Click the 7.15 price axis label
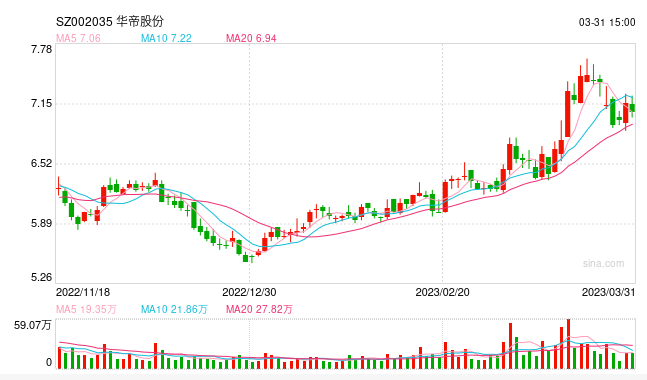This screenshot has width=647, height=380. click(42, 103)
